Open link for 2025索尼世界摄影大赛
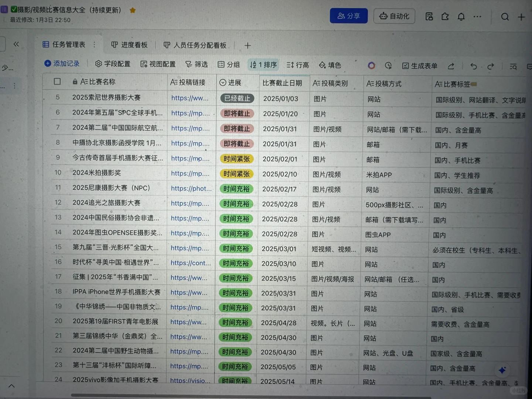This screenshot has width=532, height=399. pyautogui.click(x=190, y=98)
